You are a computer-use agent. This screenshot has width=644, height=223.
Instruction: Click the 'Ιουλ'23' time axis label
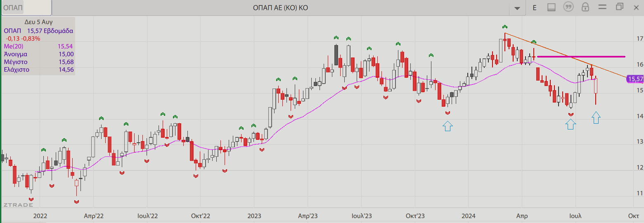pos(362,216)
